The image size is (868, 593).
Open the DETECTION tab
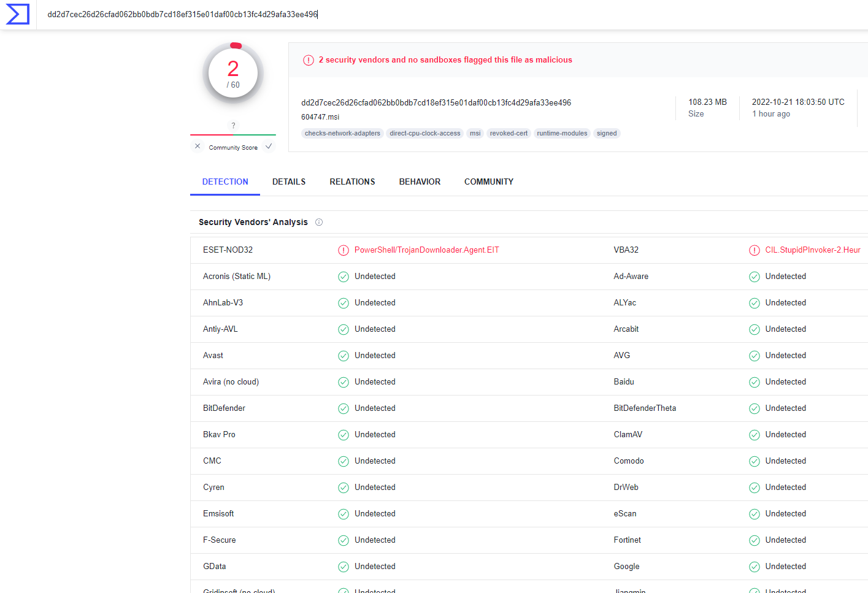[225, 182]
